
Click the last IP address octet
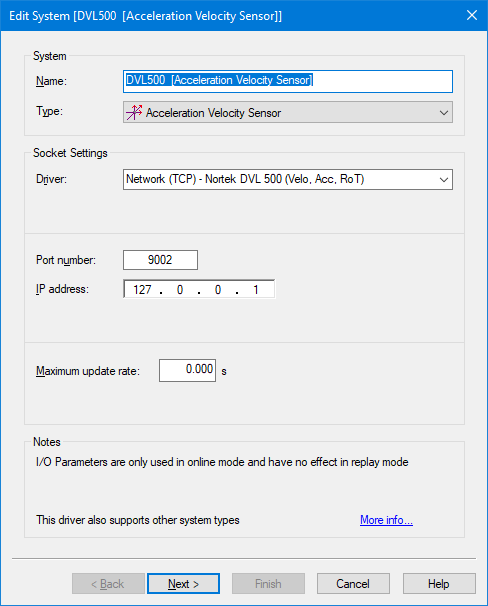coord(255,289)
